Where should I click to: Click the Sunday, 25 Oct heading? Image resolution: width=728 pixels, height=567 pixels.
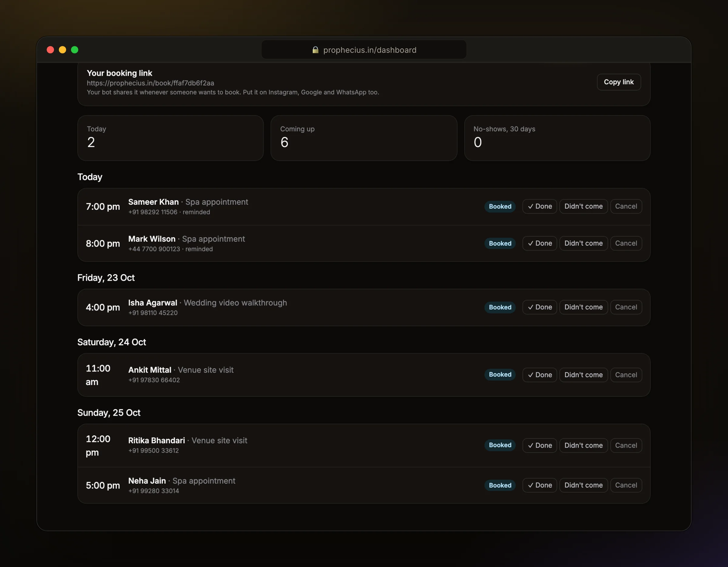click(109, 413)
